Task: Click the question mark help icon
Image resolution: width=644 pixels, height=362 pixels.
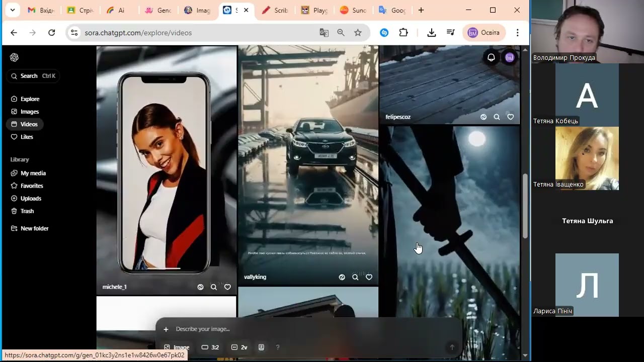Action: [x=277, y=347]
